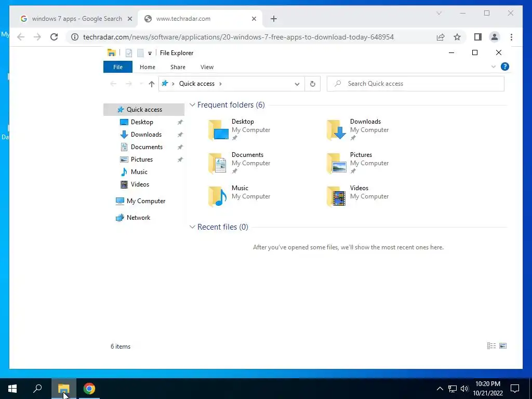Open Chrome tab search dropdown chevron
The width and height of the screenshot is (532, 399).
[x=438, y=13]
